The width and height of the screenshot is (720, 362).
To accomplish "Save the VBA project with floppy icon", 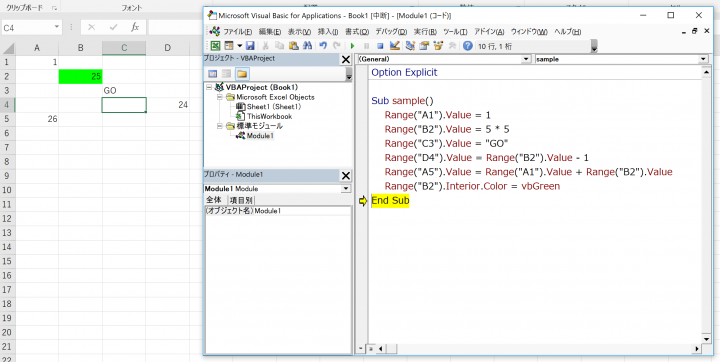I will [x=250, y=46].
